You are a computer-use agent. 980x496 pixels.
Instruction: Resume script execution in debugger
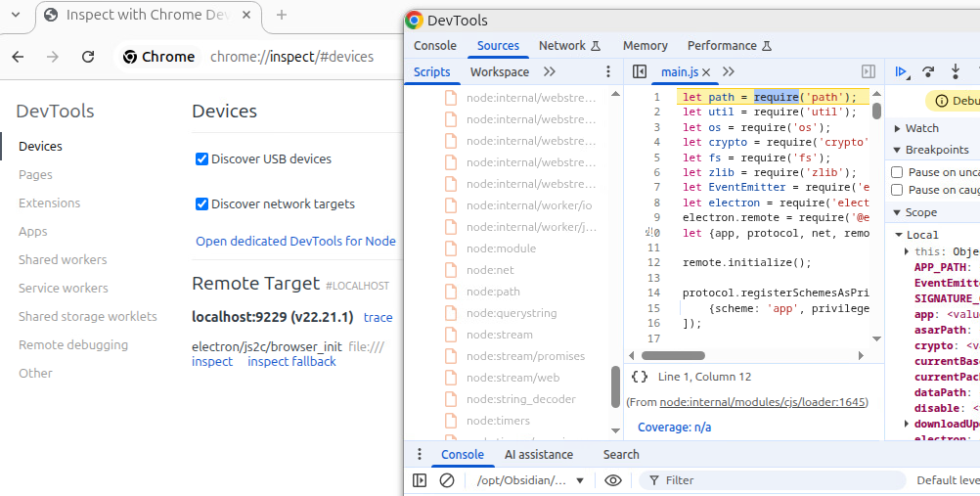point(901,72)
